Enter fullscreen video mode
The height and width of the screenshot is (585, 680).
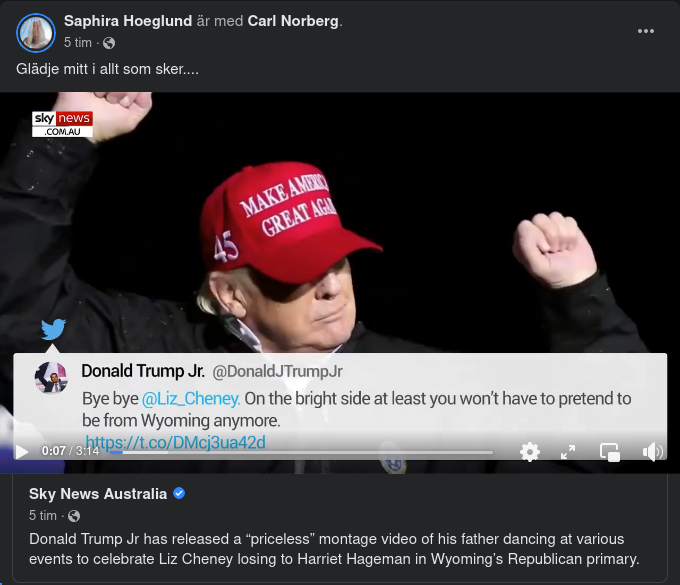pos(568,451)
